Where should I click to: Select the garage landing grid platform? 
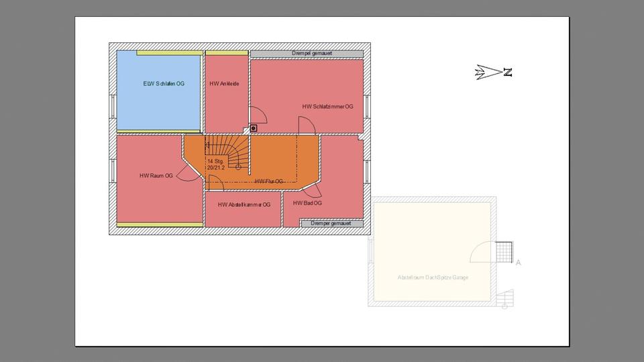tap(504, 252)
